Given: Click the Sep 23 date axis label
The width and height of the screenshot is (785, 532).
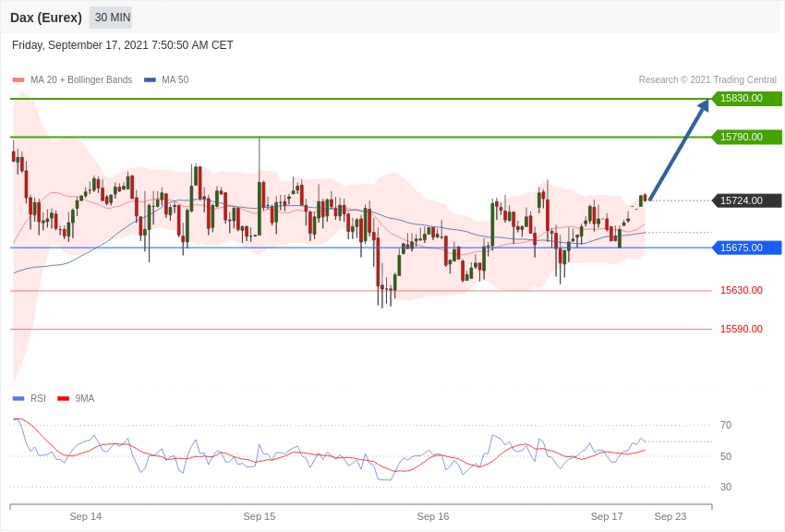Looking at the screenshot, I should click(670, 516).
